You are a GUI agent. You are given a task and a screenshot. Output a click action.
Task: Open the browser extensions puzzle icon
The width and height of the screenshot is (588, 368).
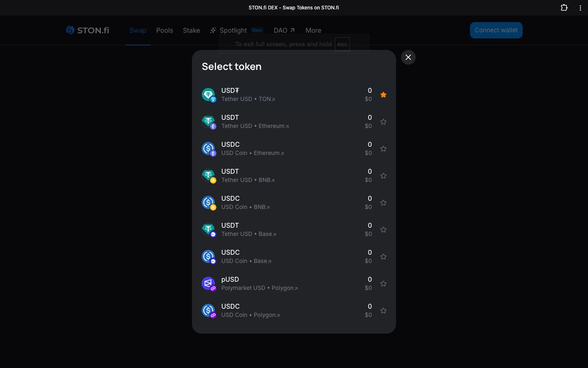(x=564, y=7)
